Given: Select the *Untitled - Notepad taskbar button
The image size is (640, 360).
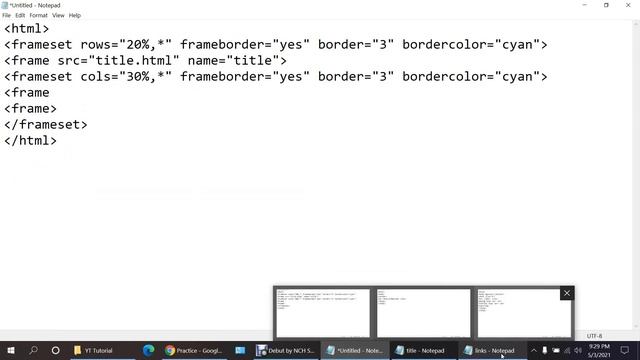Looking at the screenshot, I should [x=355, y=350].
